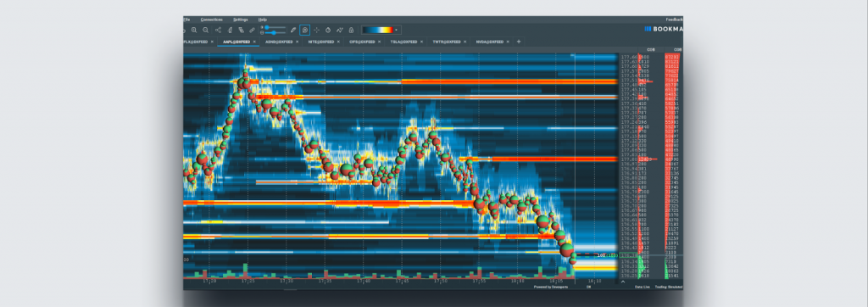Click the timer clock icon
The width and height of the screenshot is (868, 307).
pyautogui.click(x=328, y=30)
